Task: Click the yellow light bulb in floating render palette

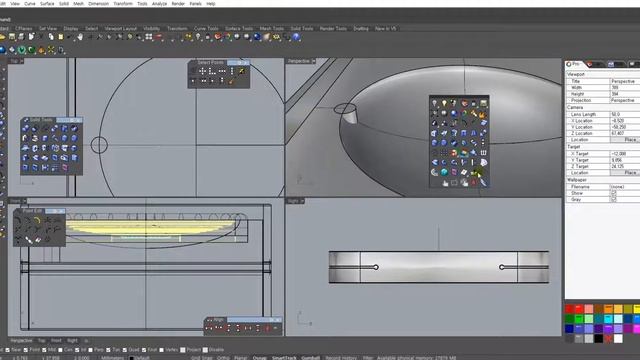Action: 444,103
